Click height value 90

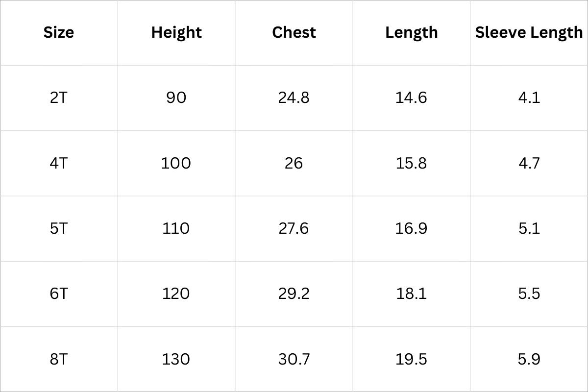pyautogui.click(x=176, y=98)
